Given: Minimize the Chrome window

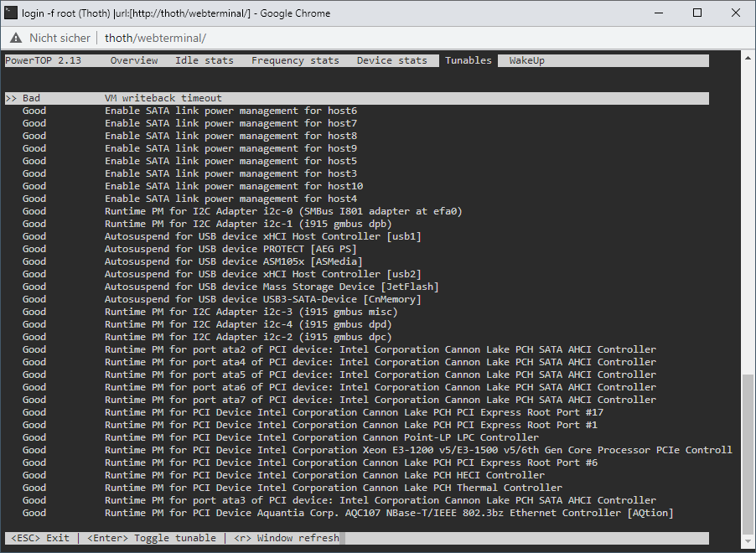Looking at the screenshot, I should coord(659,13).
